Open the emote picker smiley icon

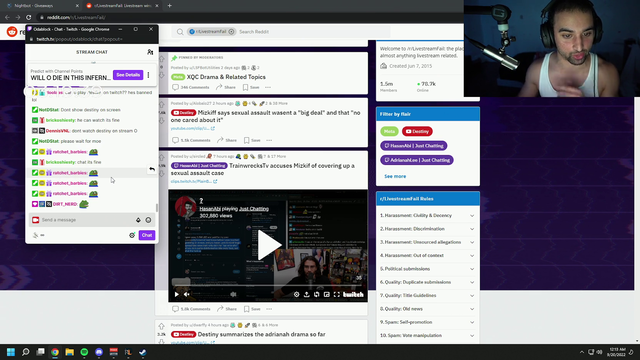(x=148, y=220)
